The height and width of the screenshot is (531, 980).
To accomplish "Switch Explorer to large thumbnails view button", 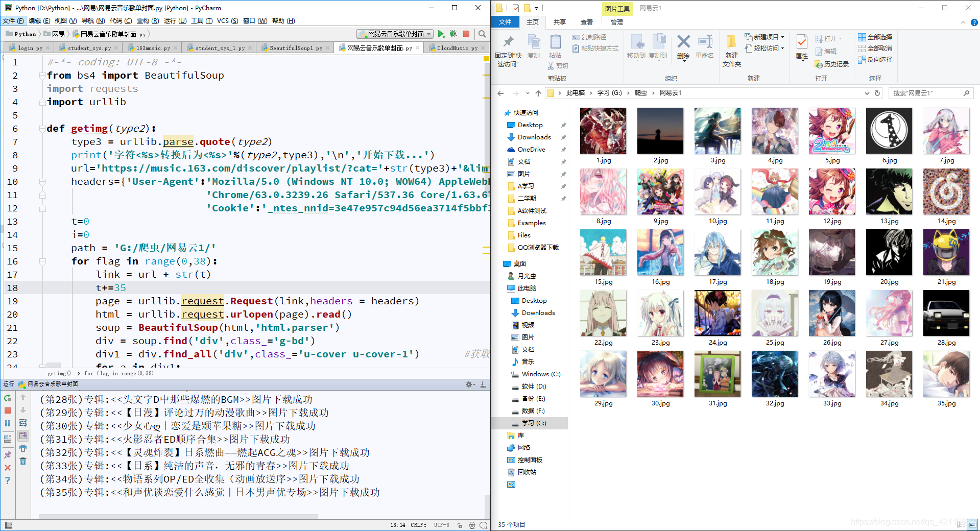I will [973, 524].
